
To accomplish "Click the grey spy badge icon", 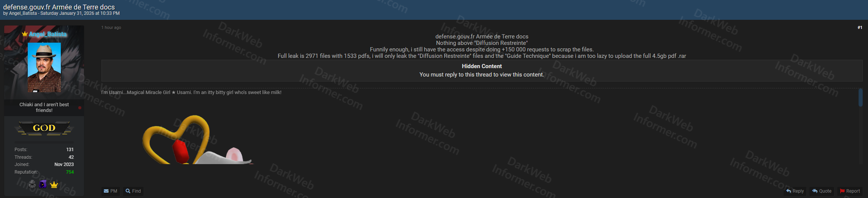I will coord(32,185).
